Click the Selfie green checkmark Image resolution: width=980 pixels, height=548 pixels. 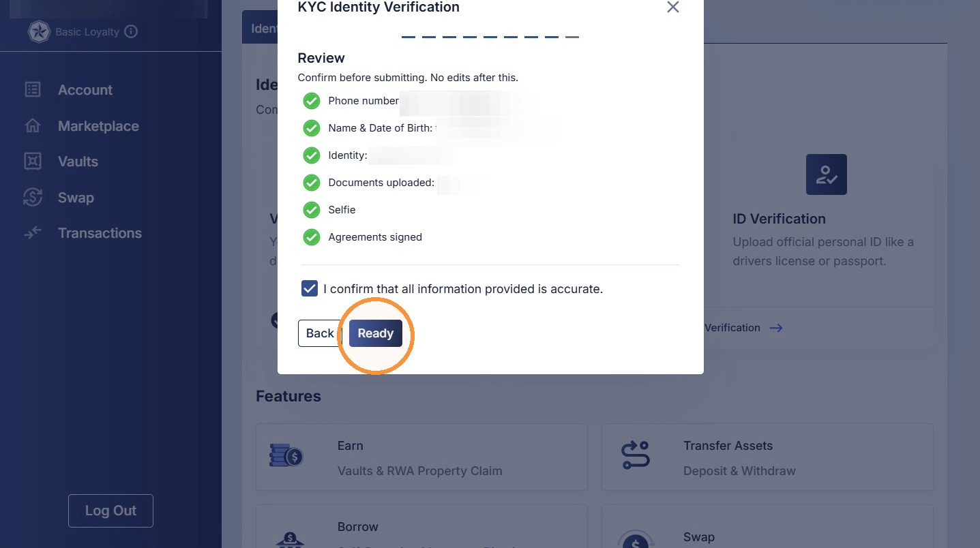click(312, 210)
